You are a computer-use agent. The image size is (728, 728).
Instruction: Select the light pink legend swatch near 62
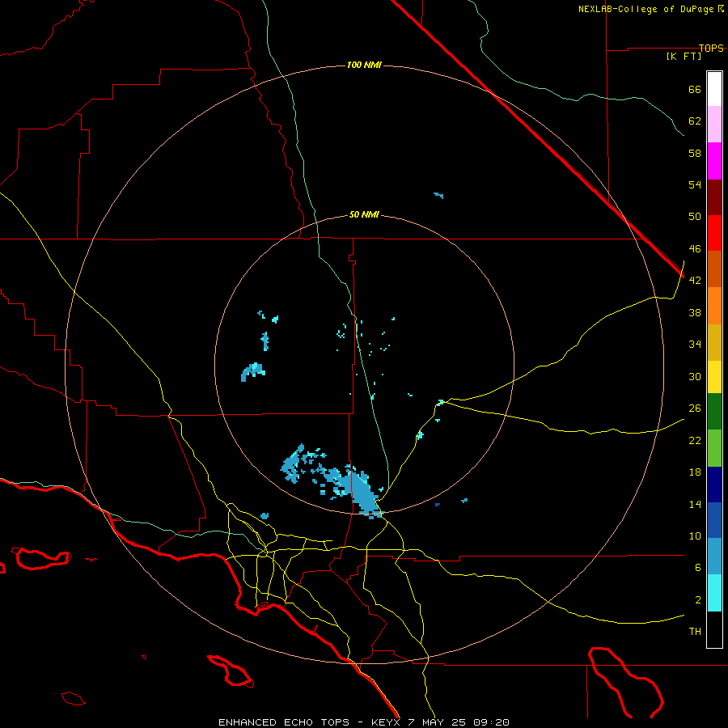(x=714, y=124)
